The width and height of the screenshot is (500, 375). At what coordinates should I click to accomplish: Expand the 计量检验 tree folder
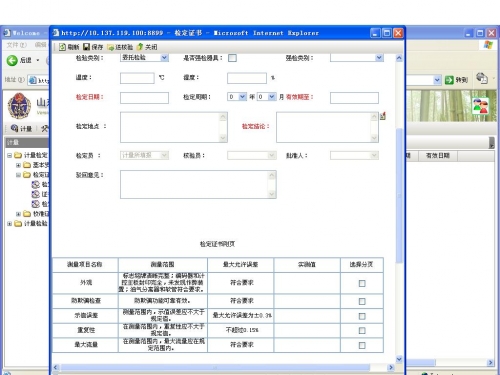tap(9, 223)
